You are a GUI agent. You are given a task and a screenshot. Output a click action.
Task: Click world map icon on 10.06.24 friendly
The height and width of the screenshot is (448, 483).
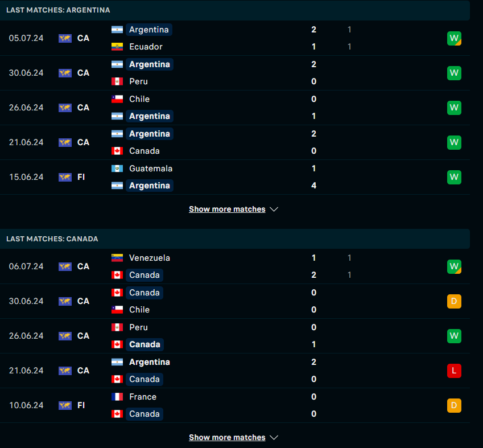pyautogui.click(x=65, y=405)
